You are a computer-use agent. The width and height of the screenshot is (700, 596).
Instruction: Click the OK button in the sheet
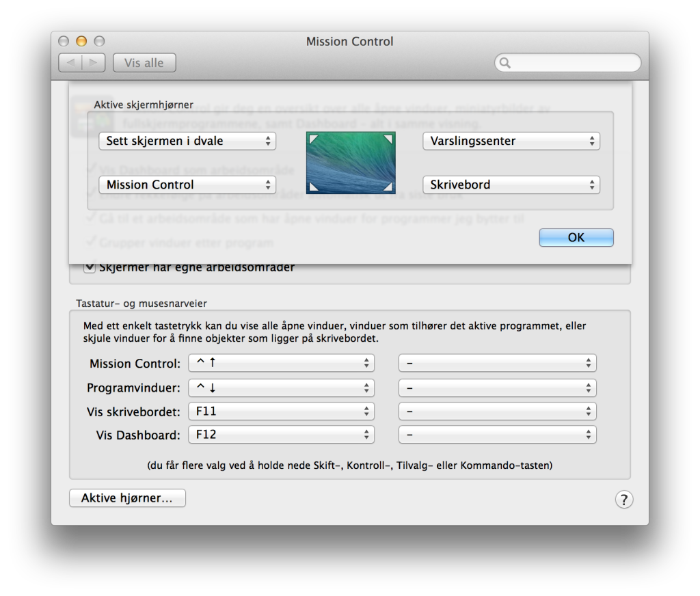576,237
